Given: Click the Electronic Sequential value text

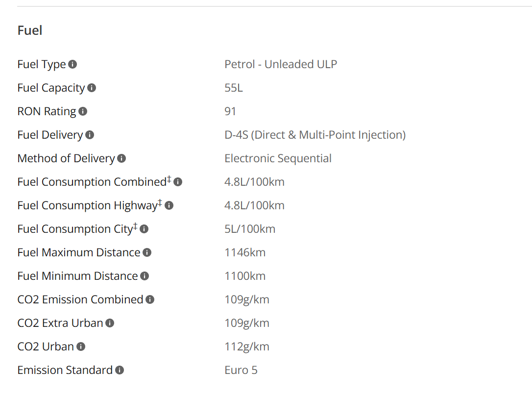Looking at the screenshot, I should [278, 158].
